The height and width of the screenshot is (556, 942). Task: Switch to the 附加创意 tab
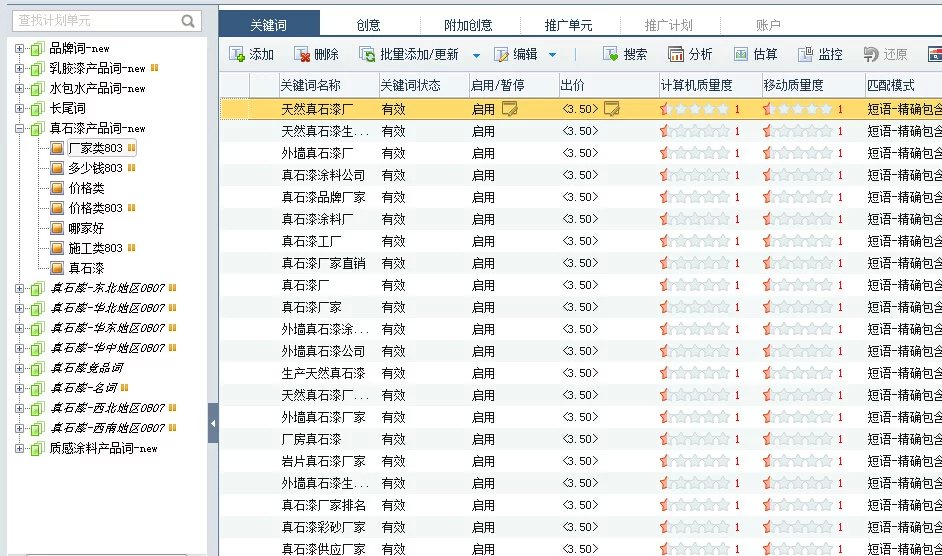pos(468,25)
